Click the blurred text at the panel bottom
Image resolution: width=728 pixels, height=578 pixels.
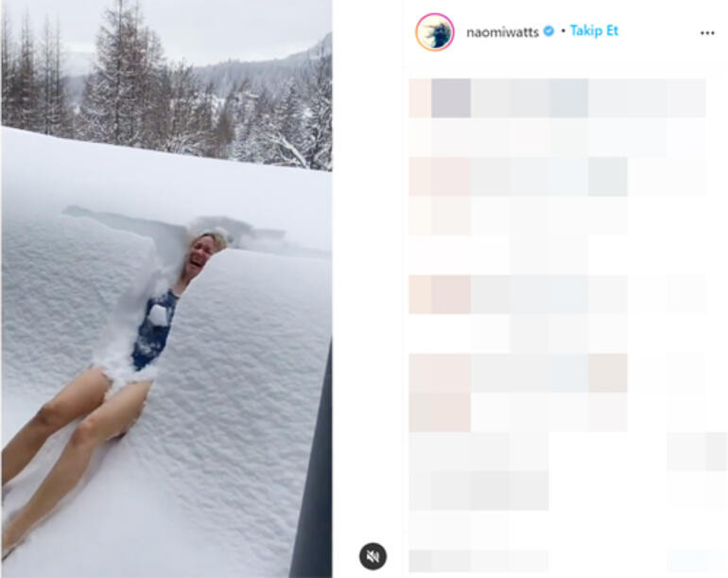pos(478,561)
